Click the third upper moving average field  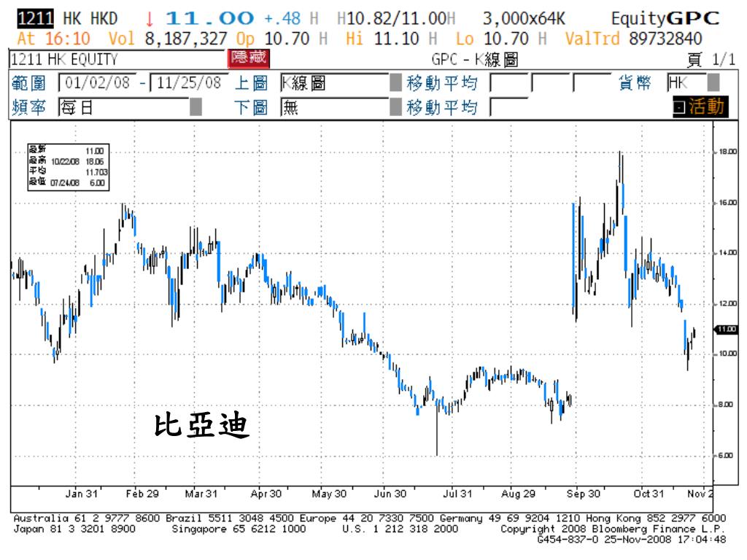tap(592, 83)
